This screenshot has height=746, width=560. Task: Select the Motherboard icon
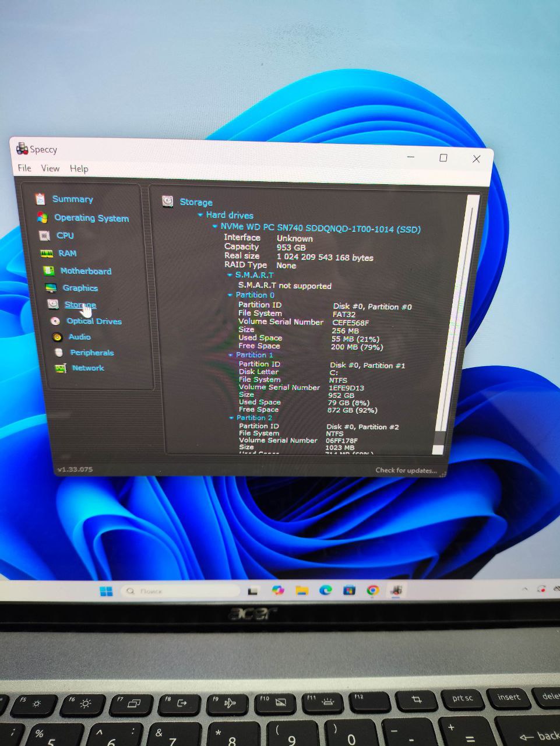pos(49,271)
